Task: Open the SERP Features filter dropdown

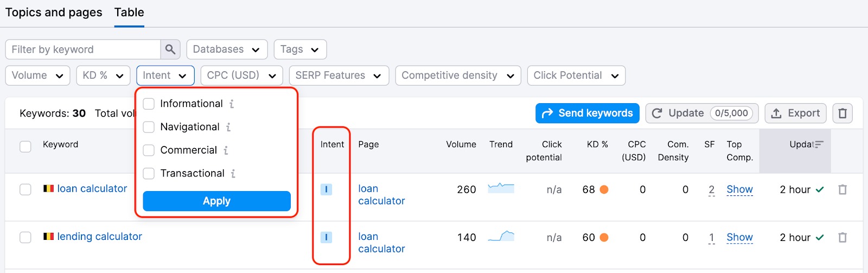Action: tap(339, 75)
